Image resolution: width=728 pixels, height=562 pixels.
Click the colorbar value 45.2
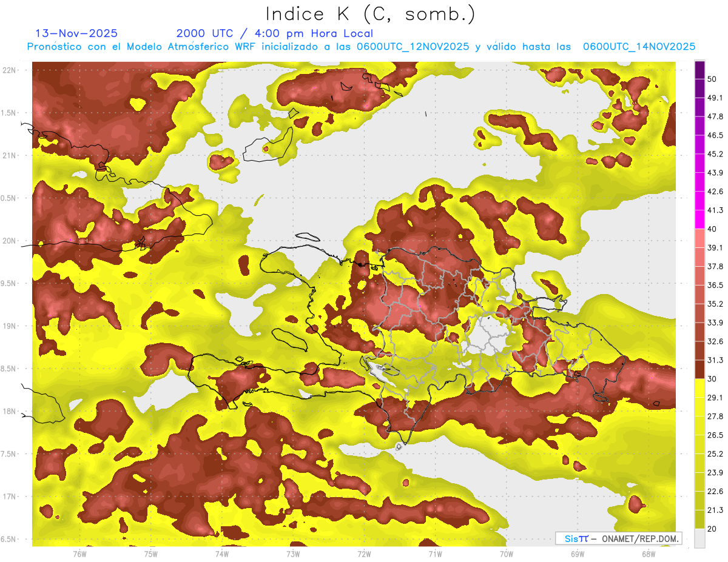(715, 154)
